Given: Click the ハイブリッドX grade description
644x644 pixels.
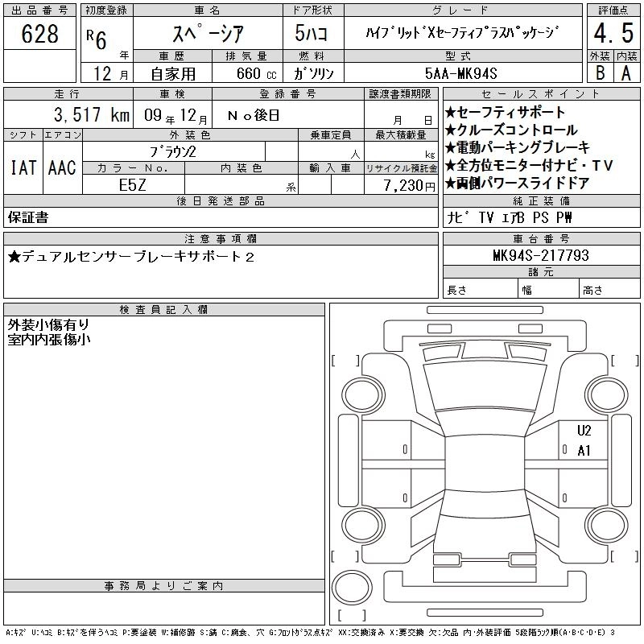Looking at the screenshot, I should click(x=462, y=32).
